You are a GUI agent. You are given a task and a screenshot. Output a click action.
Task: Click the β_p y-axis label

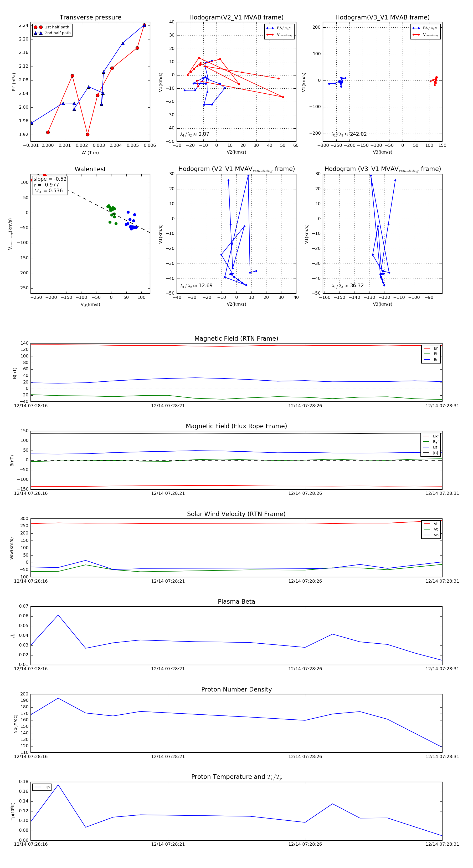click(13, 635)
